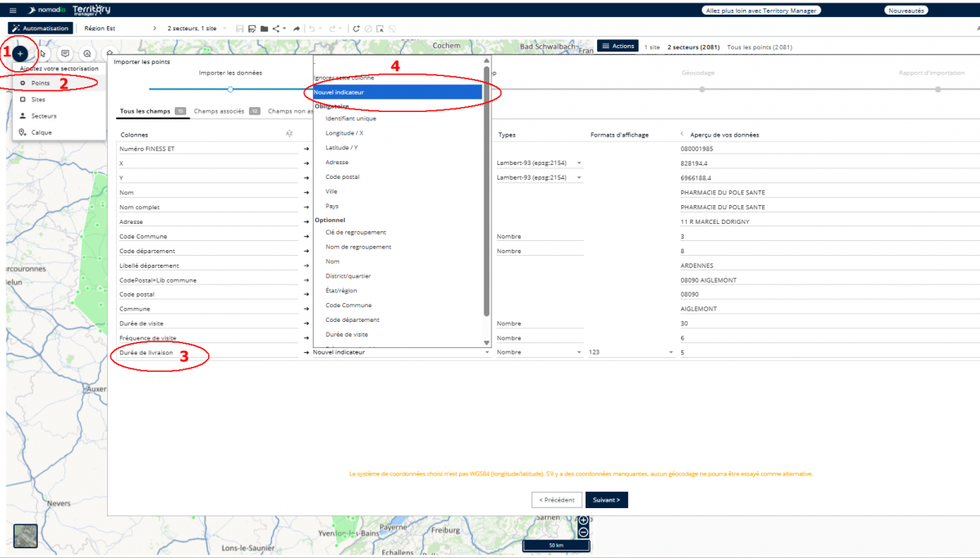Image resolution: width=980 pixels, height=558 pixels.
Task: Open the 123 display format dropdown
Action: [671, 352]
